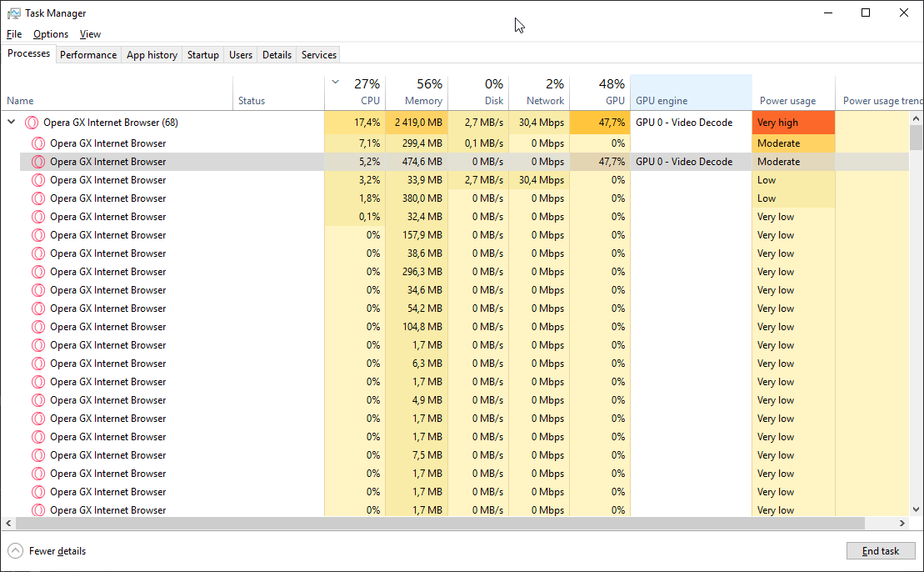
Task: Click the Task Manager title bar icon
Action: pos(13,13)
